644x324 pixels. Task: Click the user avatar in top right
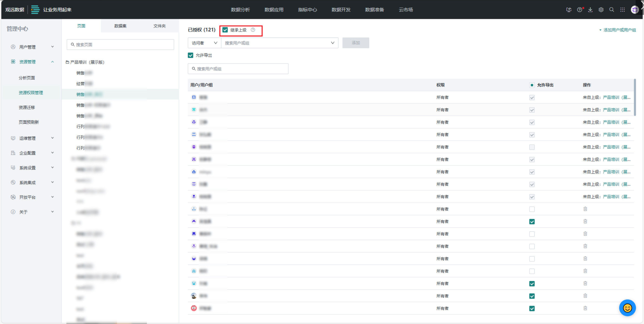[x=635, y=10]
